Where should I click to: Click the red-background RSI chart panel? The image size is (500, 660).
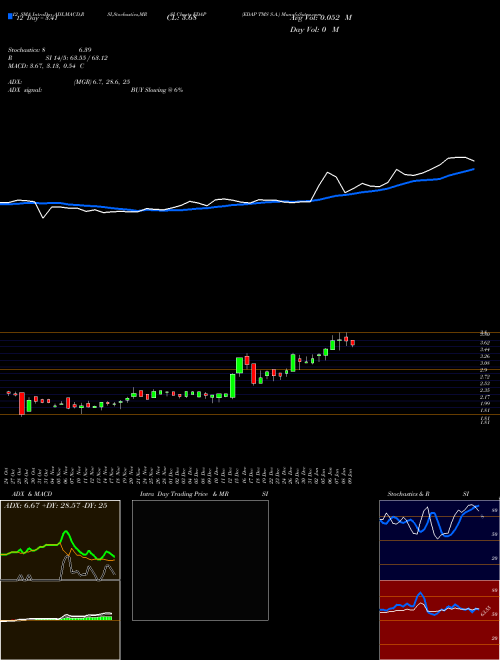coord(439,620)
